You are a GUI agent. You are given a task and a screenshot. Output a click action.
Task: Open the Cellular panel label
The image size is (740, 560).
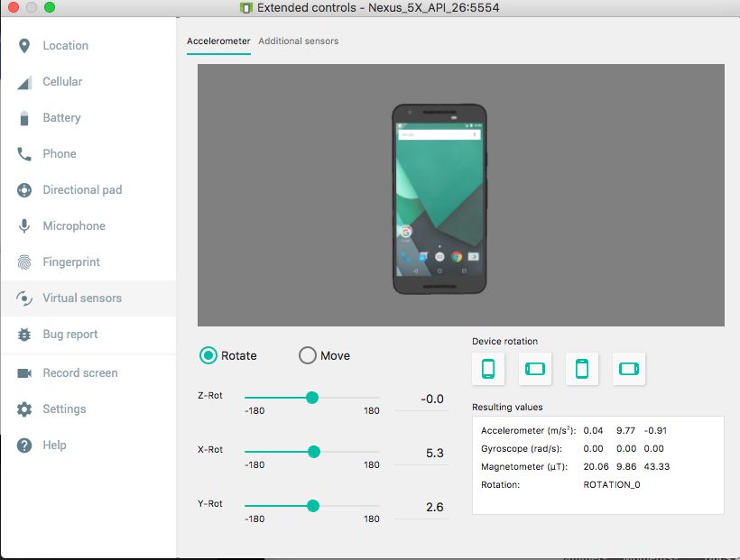click(x=62, y=82)
